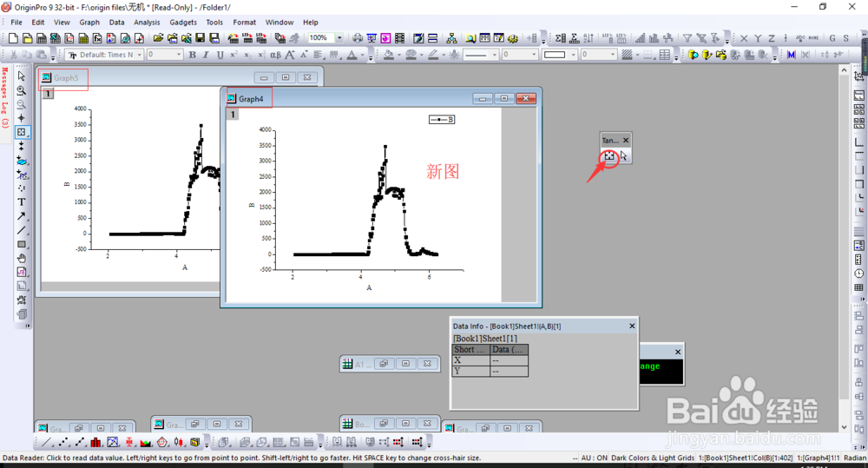Click the New Function icon
Screen dimensions: 868x468
tap(97, 37)
